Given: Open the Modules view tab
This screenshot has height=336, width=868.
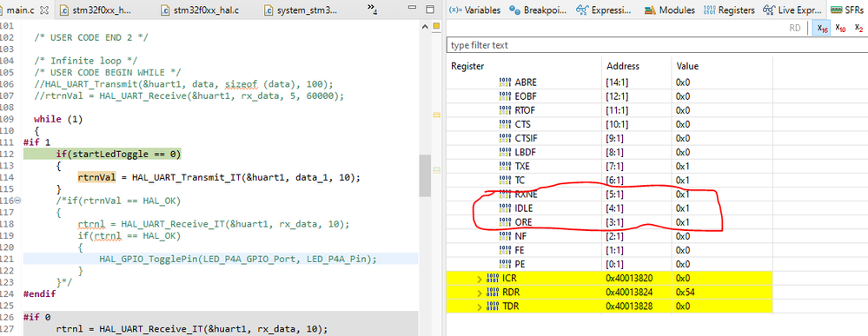Looking at the screenshot, I should (670, 10).
